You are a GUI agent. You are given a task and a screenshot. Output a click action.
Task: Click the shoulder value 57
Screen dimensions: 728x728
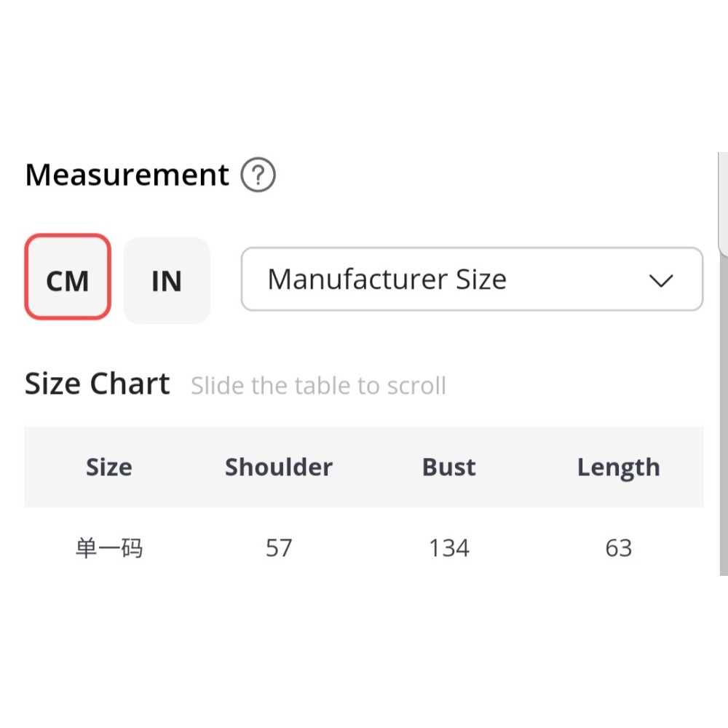click(x=279, y=547)
